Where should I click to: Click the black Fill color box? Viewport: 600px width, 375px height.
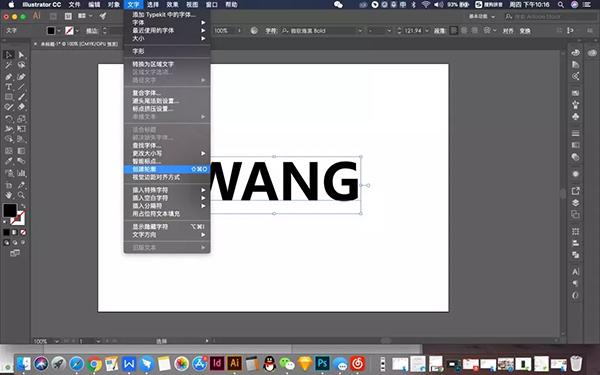coord(10,210)
